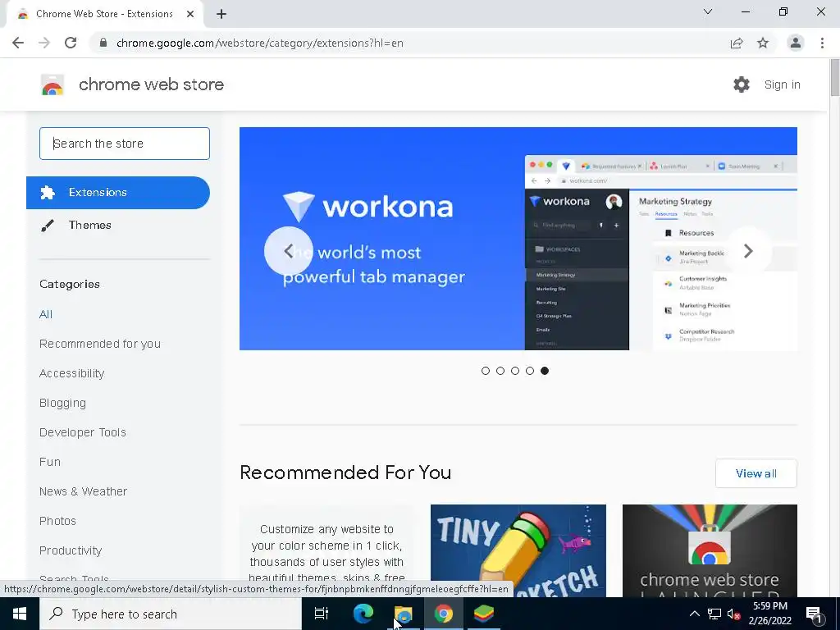Click the muted volume tray icon
The image size is (840, 630).
pyautogui.click(x=734, y=614)
